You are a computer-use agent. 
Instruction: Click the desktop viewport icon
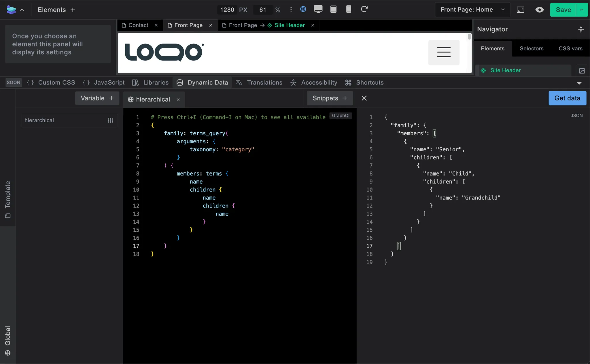[x=318, y=9]
